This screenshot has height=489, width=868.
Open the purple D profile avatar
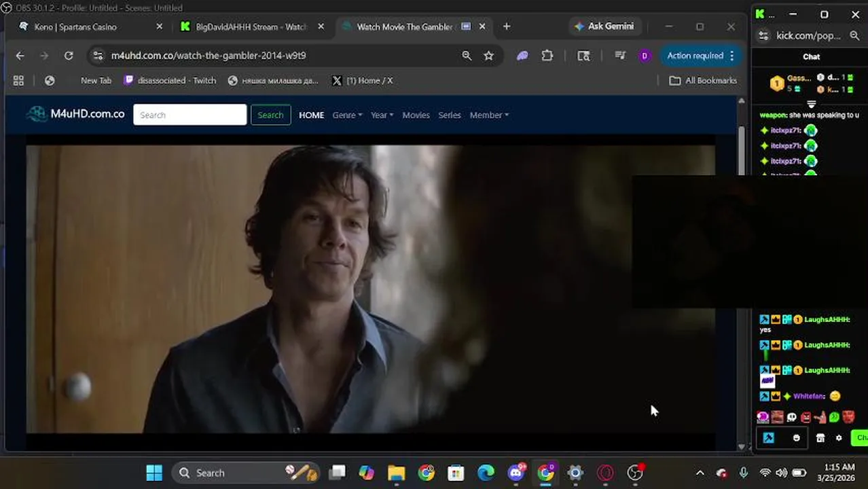click(645, 56)
